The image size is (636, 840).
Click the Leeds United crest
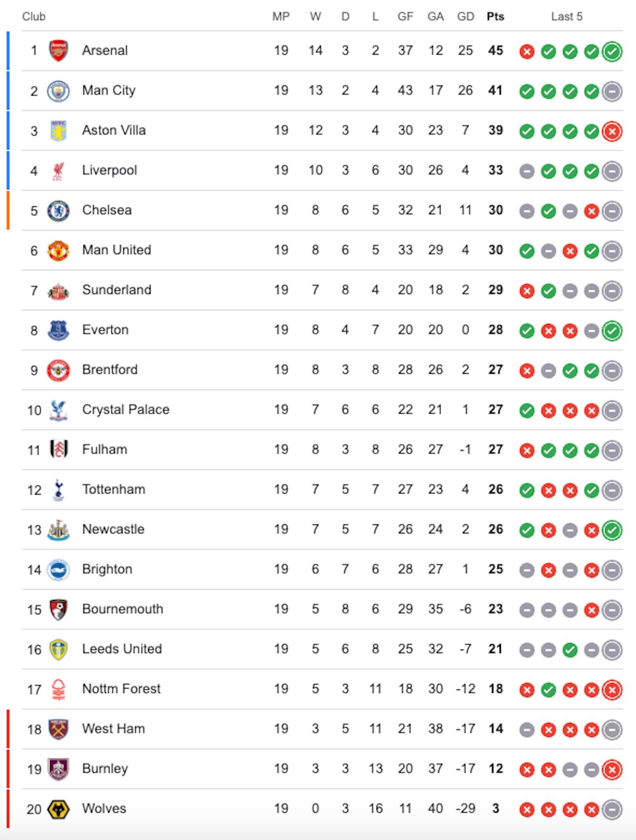(x=58, y=650)
